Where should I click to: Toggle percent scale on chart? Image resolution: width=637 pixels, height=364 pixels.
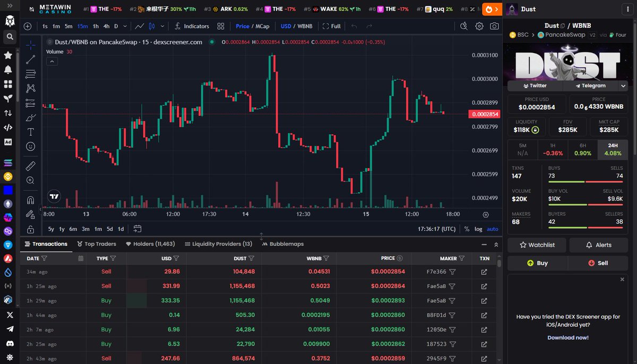[467, 229]
